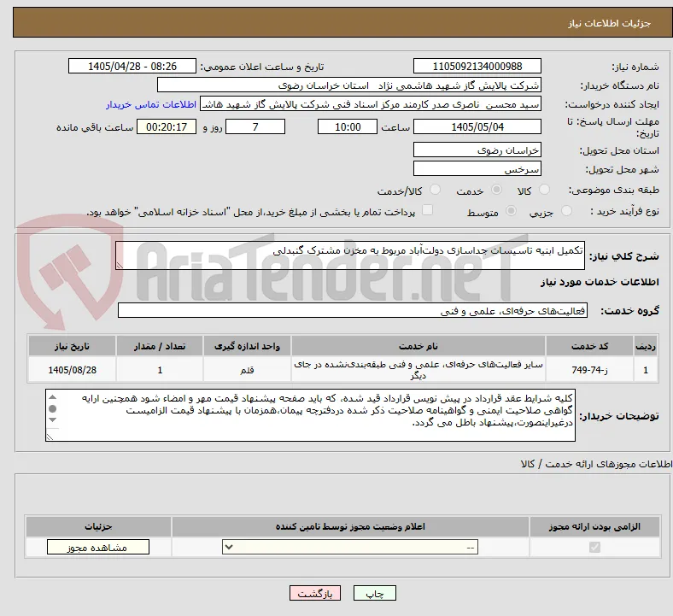Click the جزئیات اطلاعات نیاز page title
Screen dimensions: 673x616
[610, 23]
